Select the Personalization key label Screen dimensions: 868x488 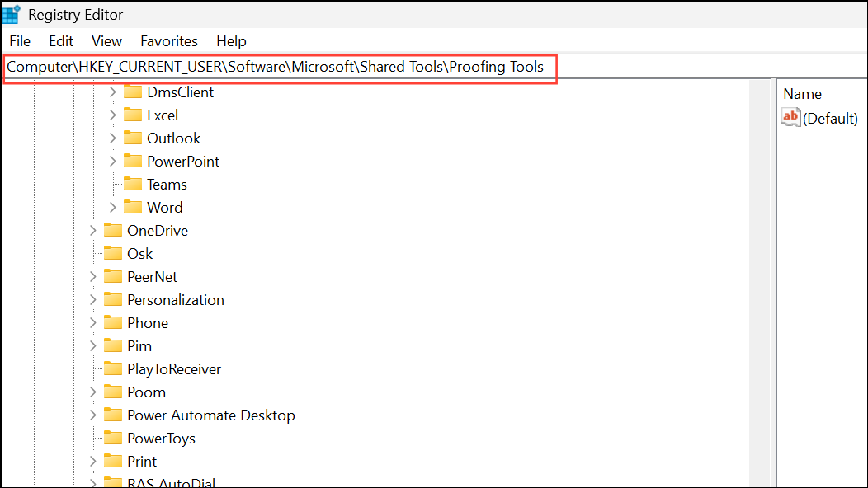[x=176, y=300]
